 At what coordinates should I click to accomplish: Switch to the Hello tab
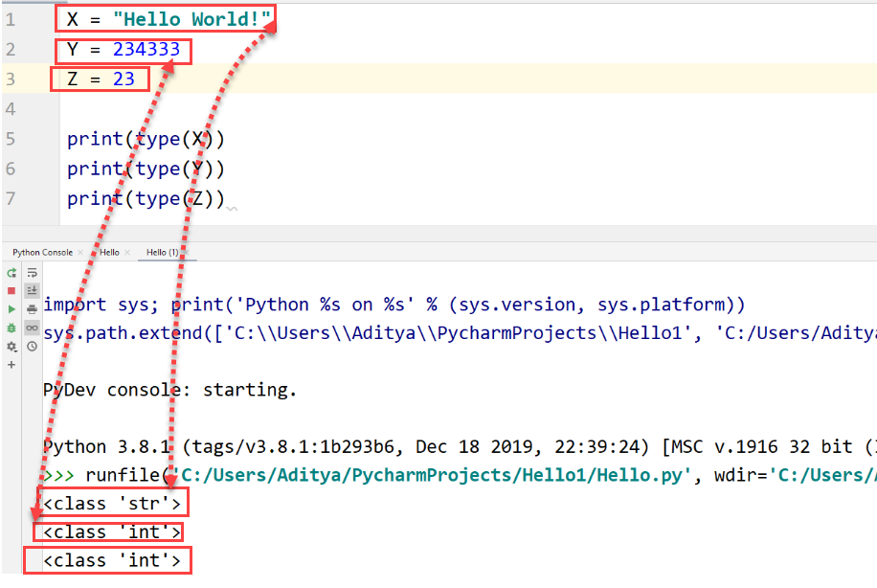[109, 252]
